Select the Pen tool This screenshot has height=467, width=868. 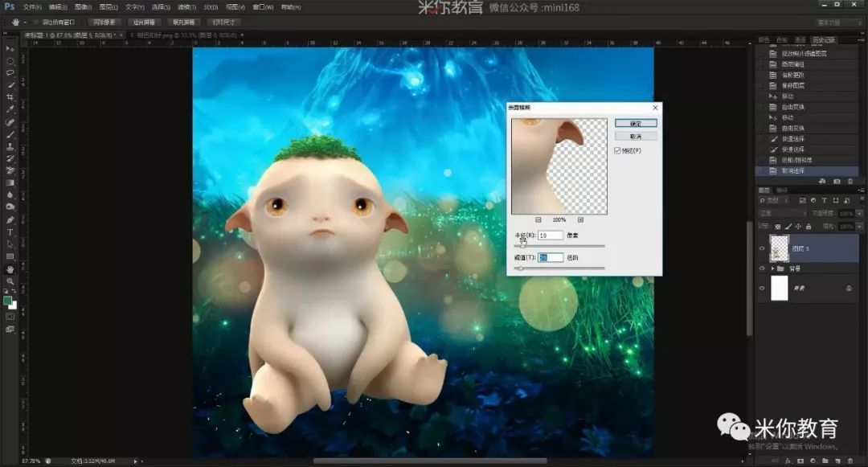pos(10,220)
